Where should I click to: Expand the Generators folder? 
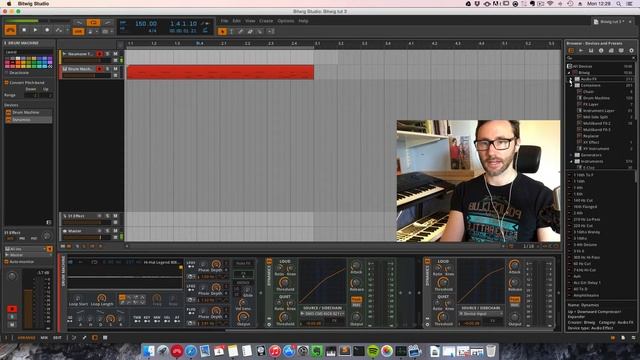pyautogui.click(x=571, y=155)
